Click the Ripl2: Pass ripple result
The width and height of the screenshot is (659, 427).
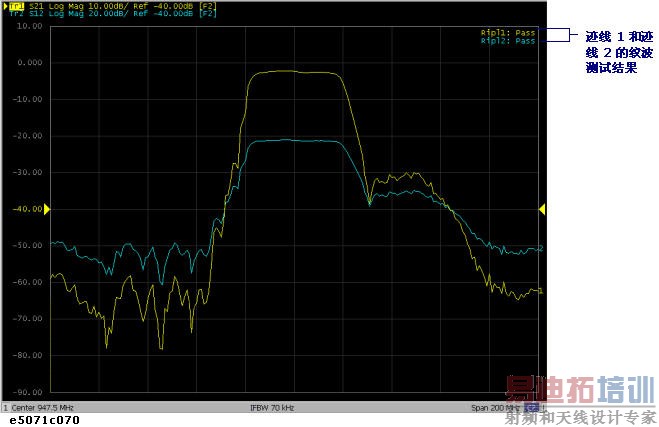507,41
